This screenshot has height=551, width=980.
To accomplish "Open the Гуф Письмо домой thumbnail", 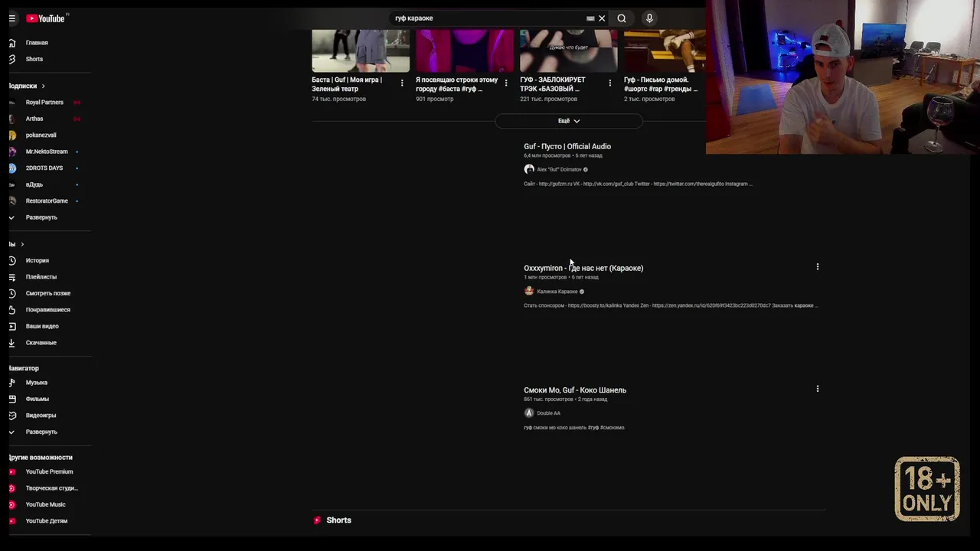I will [x=665, y=51].
